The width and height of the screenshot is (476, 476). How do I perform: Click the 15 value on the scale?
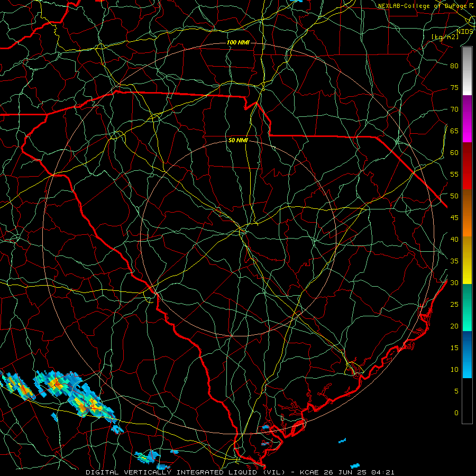coord(454,347)
